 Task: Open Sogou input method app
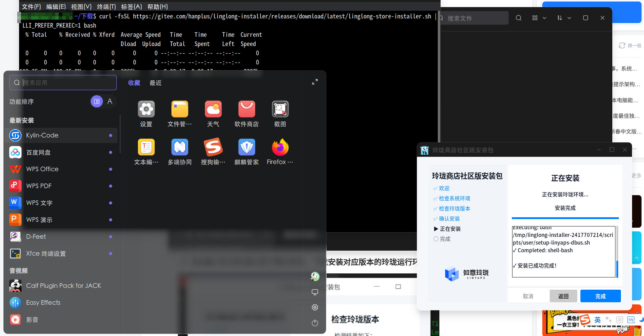point(213,147)
